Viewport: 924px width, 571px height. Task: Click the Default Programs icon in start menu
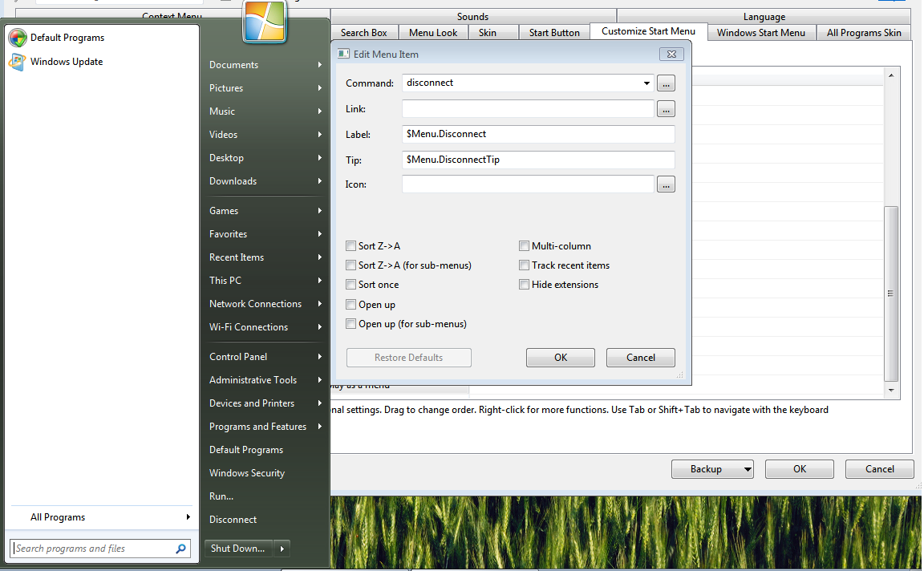18,38
